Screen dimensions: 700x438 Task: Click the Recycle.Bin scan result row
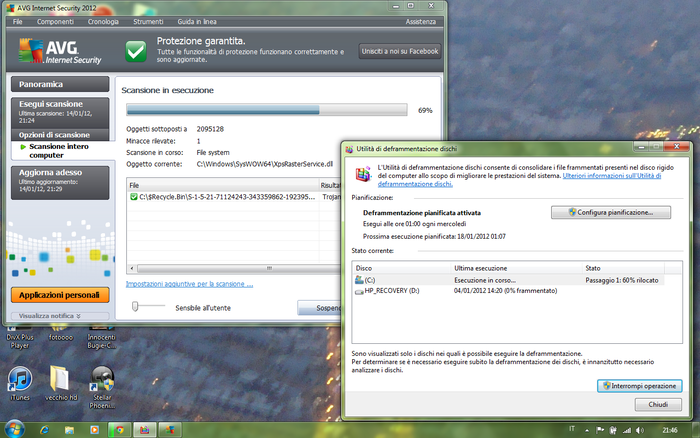click(x=233, y=197)
